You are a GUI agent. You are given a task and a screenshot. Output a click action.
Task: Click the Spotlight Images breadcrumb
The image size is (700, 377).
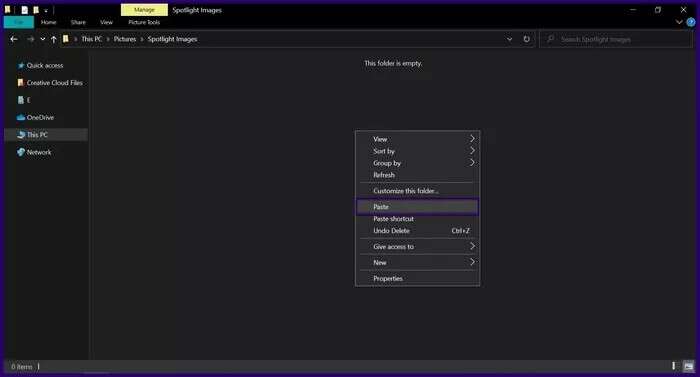(172, 39)
